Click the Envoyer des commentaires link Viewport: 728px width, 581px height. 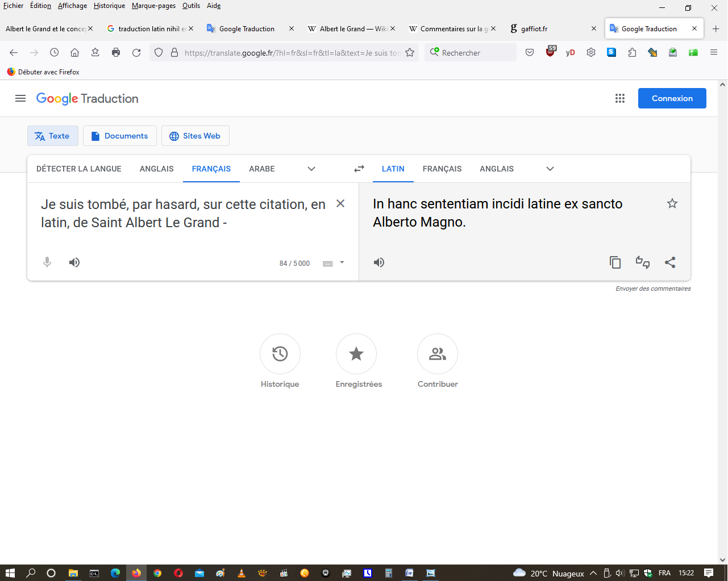coord(654,289)
